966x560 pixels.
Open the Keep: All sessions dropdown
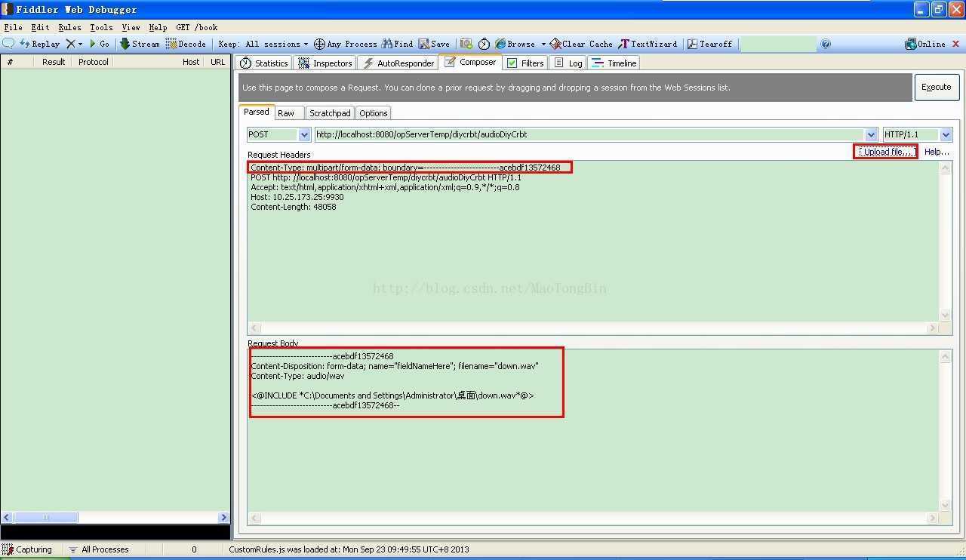click(x=263, y=44)
